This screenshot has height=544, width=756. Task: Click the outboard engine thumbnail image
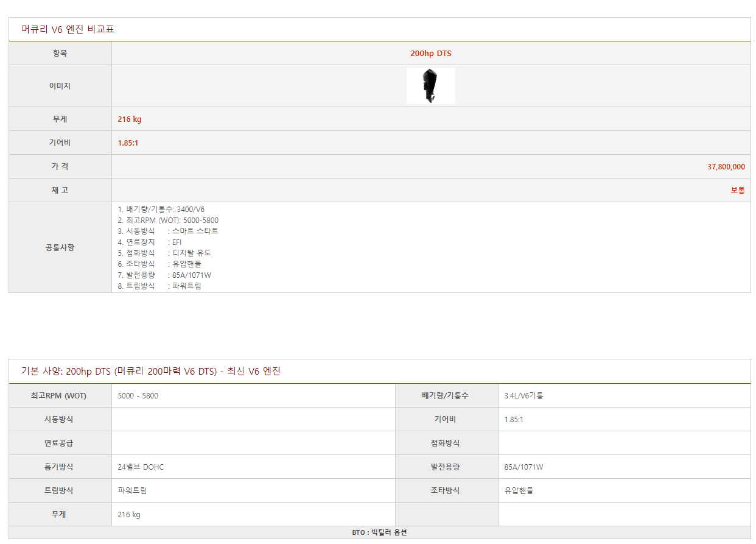coord(431,86)
